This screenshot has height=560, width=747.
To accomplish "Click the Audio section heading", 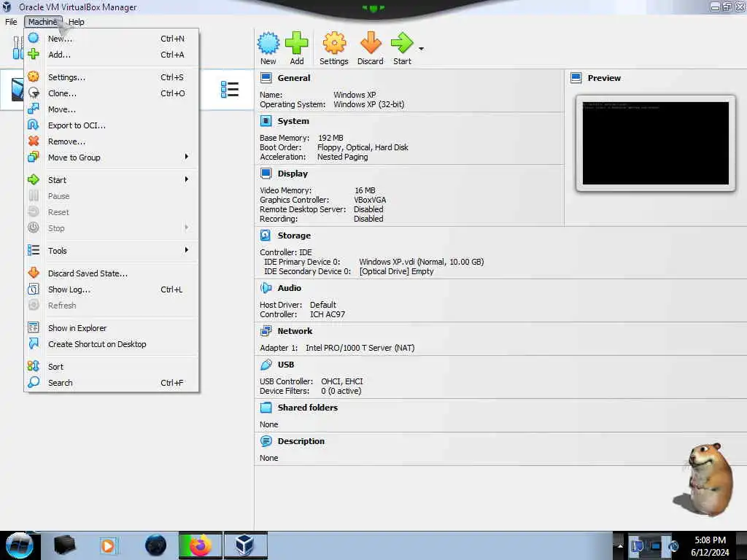I will (289, 287).
